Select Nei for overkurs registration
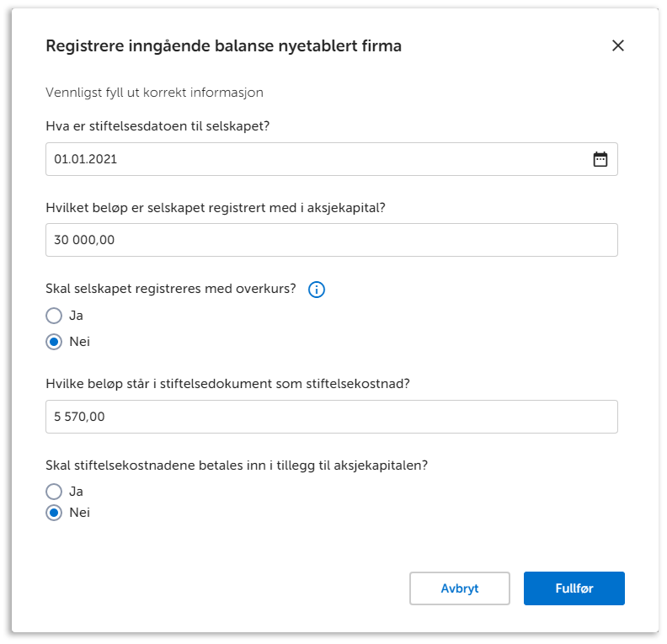 click(55, 342)
